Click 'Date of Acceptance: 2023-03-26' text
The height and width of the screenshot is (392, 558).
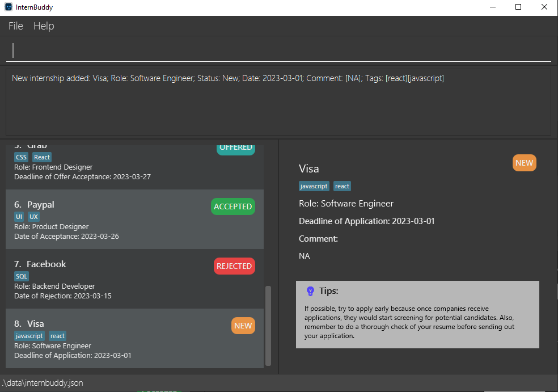tap(66, 237)
